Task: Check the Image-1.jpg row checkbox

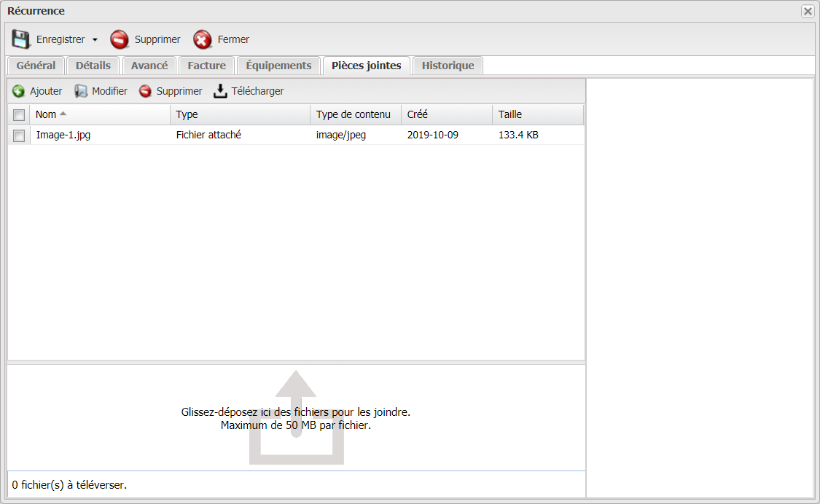Action: click(19, 135)
